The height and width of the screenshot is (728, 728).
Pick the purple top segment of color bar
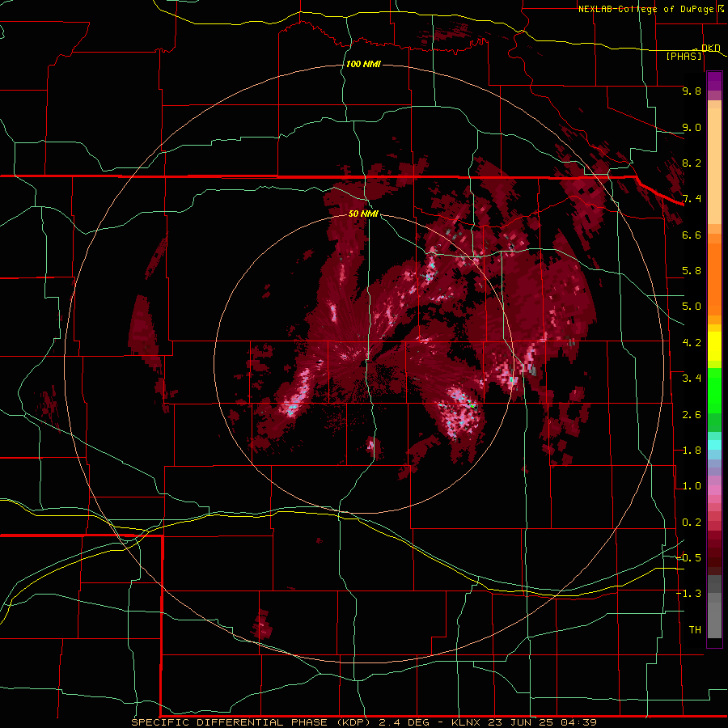click(714, 81)
